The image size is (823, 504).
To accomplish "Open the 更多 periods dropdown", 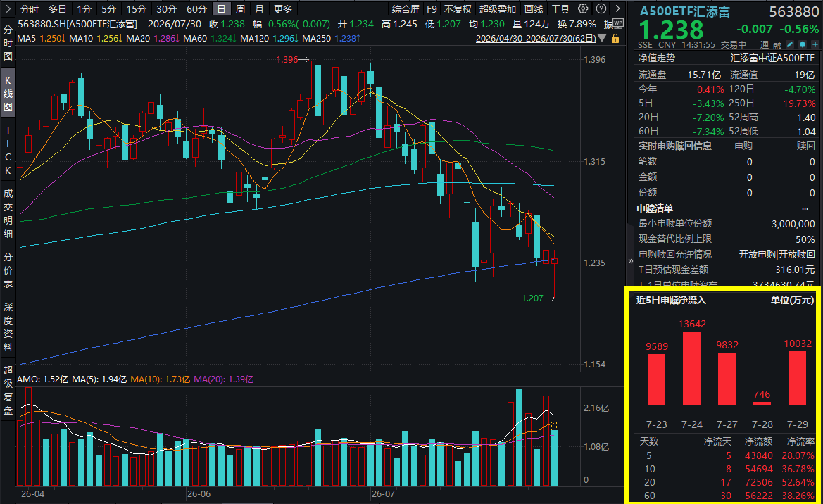I will [283, 9].
